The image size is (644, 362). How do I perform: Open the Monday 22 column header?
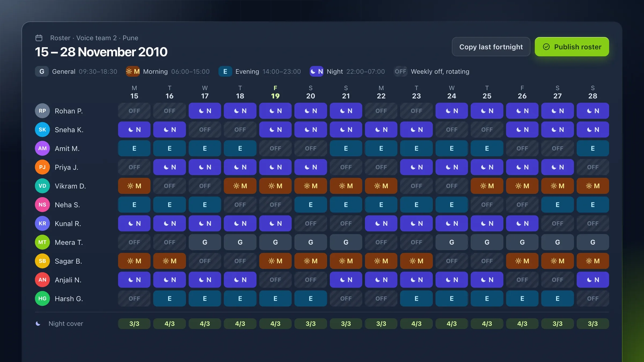381,92
